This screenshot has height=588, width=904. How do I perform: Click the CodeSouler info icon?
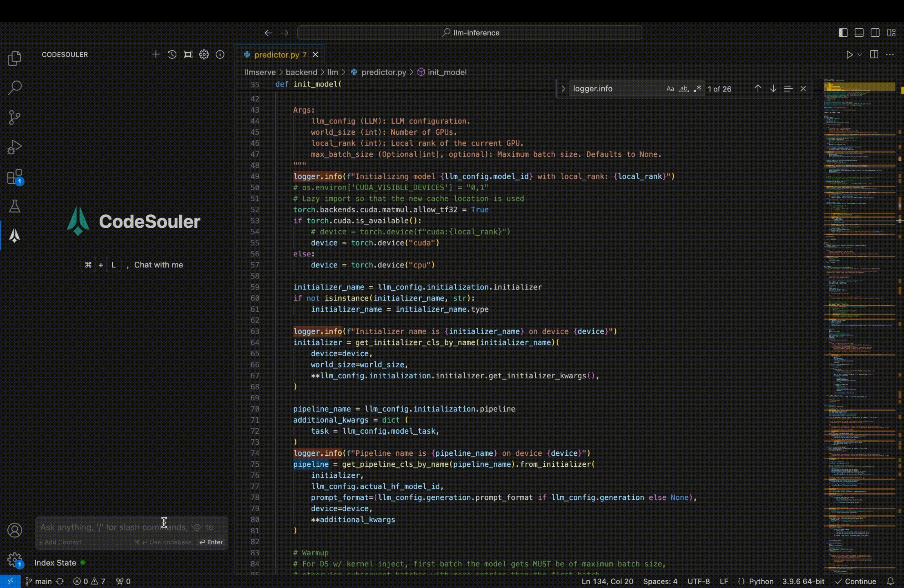click(220, 54)
